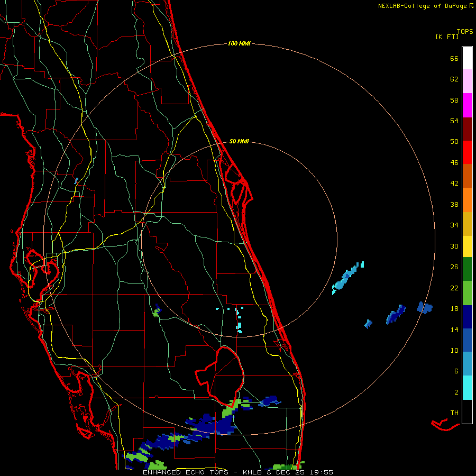This screenshot has height=476, width=476.
Task: Click the 42 legend value
Action: [454, 184]
